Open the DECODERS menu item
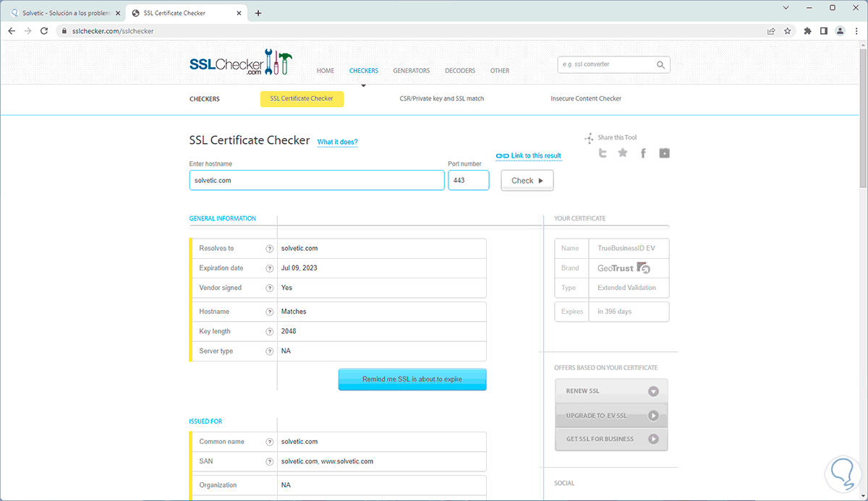This screenshot has height=501, width=868. [x=460, y=71]
